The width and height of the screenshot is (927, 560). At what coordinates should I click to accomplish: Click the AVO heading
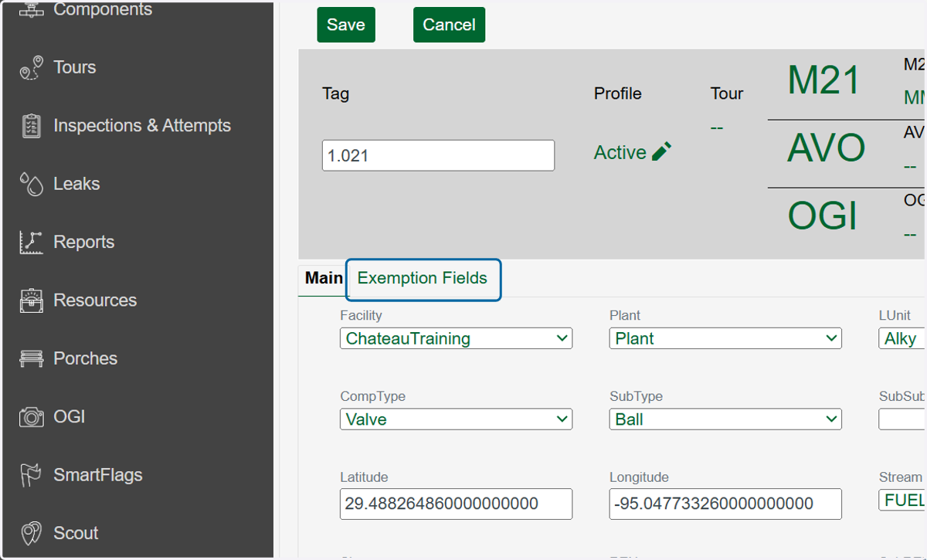click(x=827, y=148)
